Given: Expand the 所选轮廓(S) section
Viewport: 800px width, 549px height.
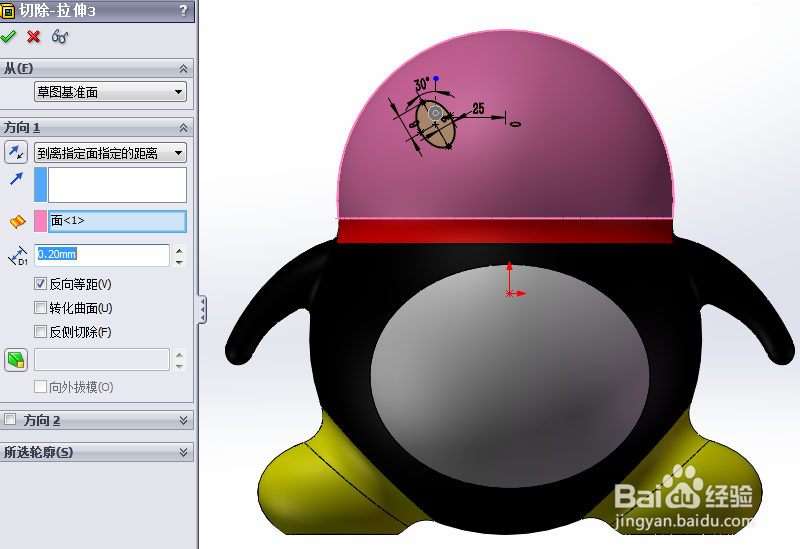Looking at the screenshot, I should pyautogui.click(x=183, y=452).
